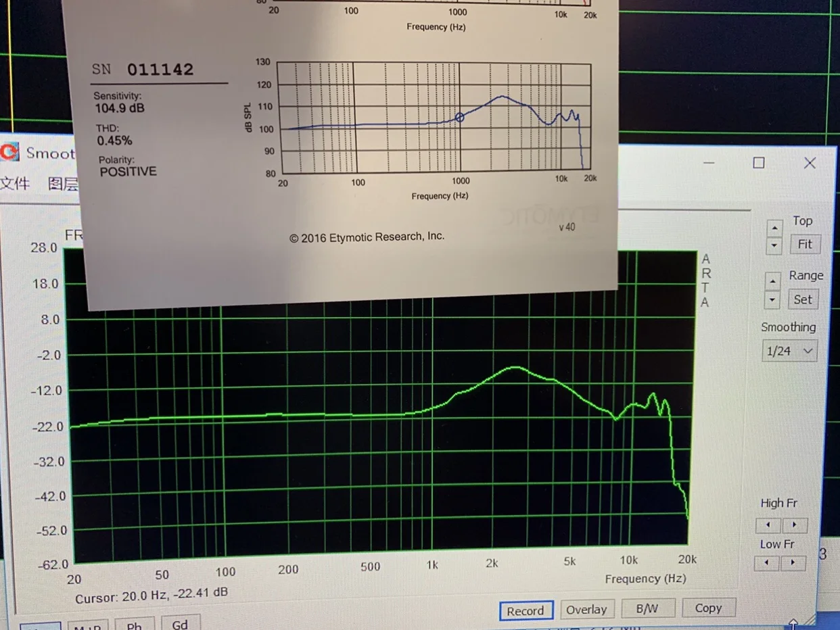
Task: Click the Fit button
Action: click(x=805, y=244)
